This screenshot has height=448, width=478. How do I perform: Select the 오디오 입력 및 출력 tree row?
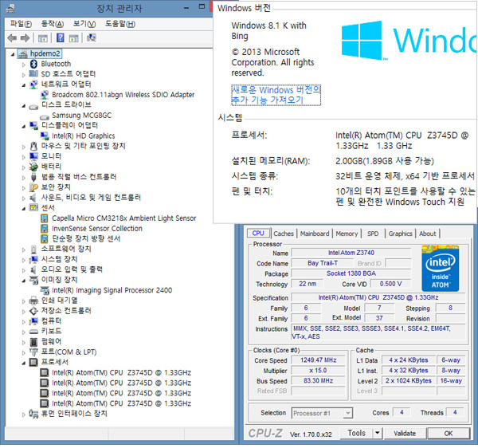click(x=66, y=269)
